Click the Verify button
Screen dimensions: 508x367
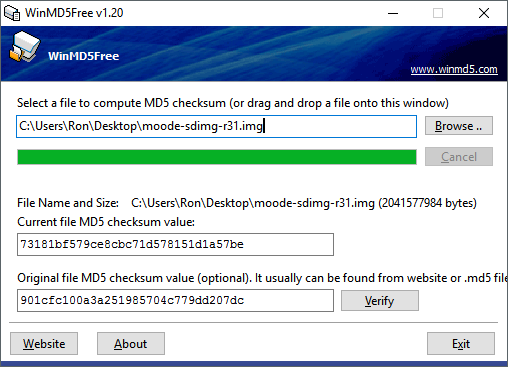[380, 301]
